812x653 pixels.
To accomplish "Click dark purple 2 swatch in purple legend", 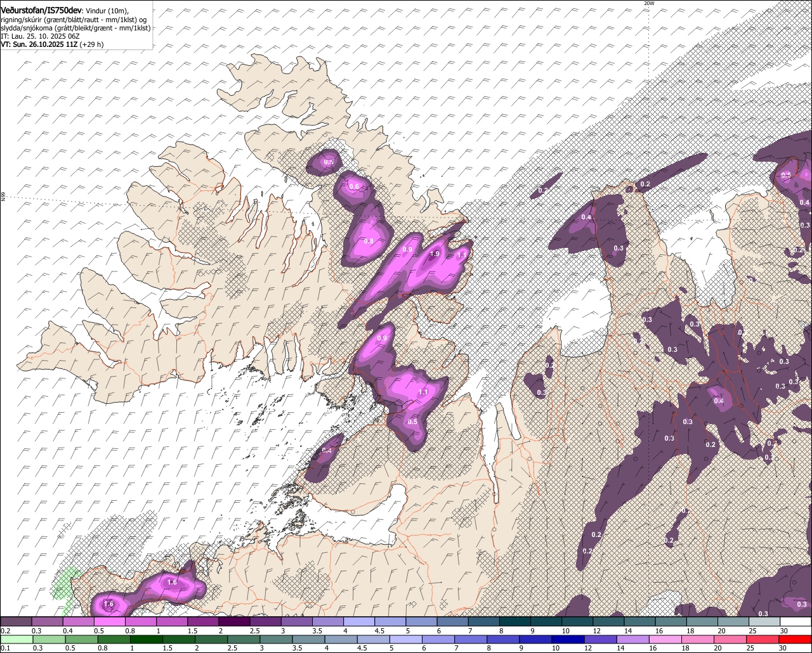I will [x=234, y=621].
